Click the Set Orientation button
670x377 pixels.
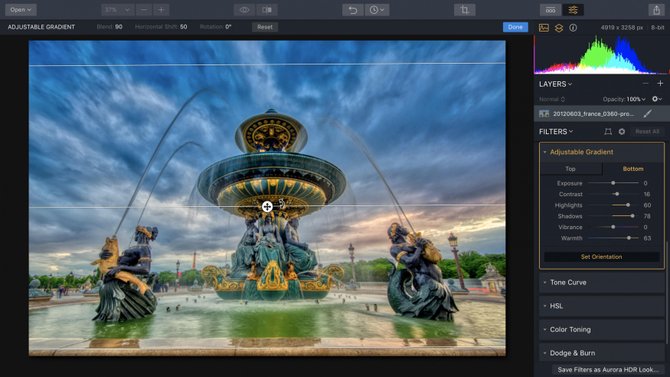point(601,257)
